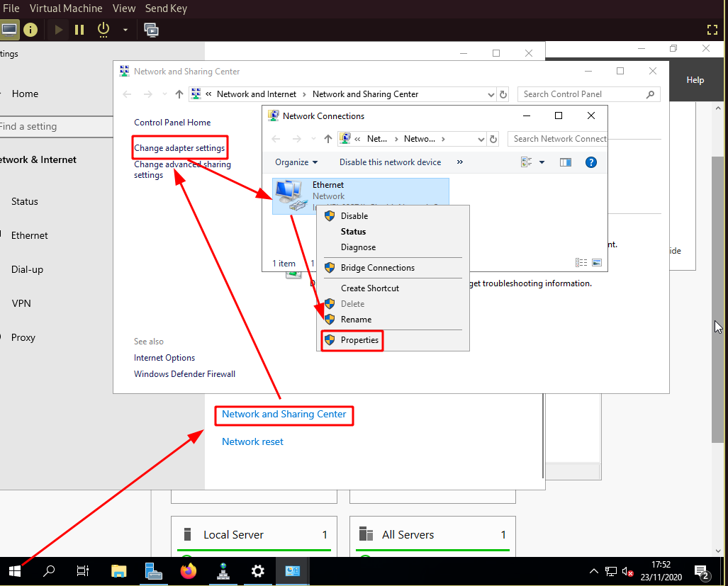Open the View menu

click(x=124, y=9)
